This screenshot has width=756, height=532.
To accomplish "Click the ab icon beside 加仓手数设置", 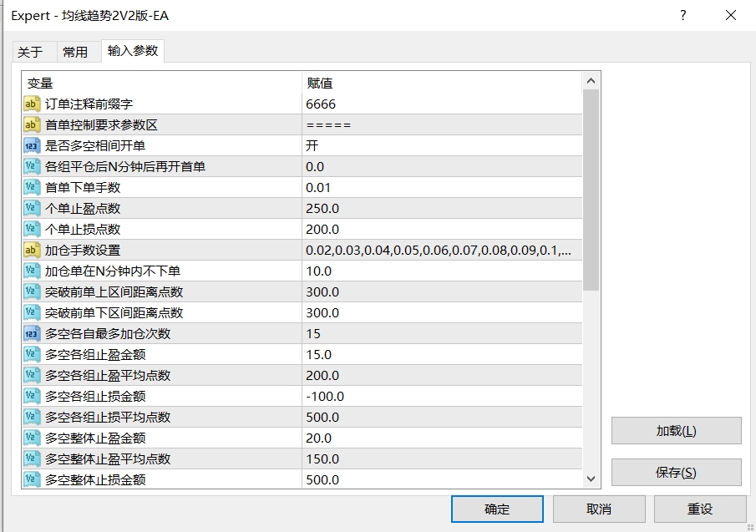I will pyautogui.click(x=31, y=250).
